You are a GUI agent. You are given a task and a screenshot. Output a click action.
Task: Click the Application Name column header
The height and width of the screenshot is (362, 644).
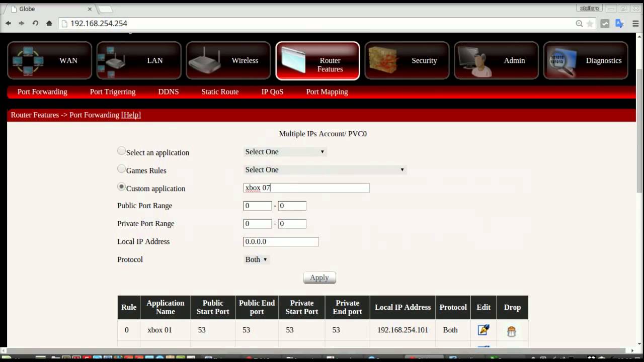tap(166, 307)
